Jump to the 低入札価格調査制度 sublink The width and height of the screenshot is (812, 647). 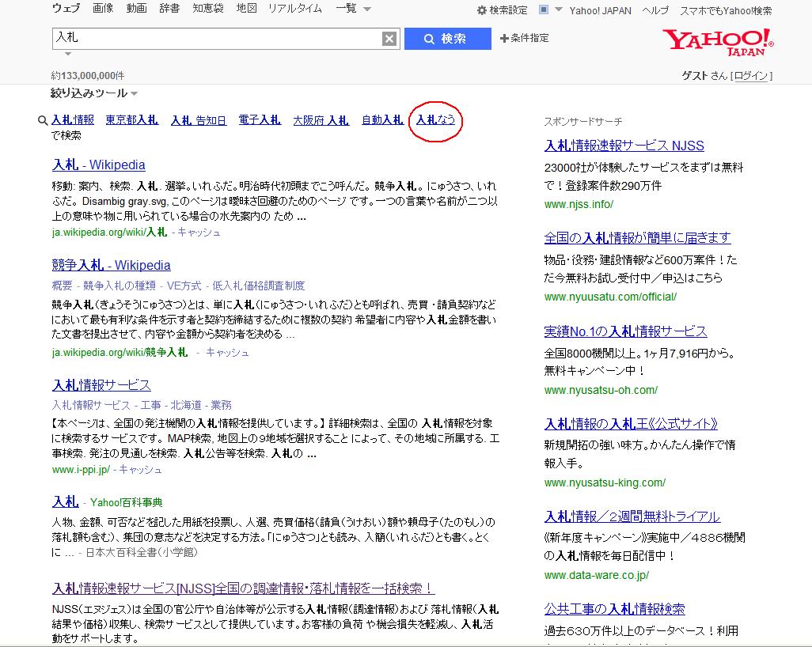(x=259, y=286)
